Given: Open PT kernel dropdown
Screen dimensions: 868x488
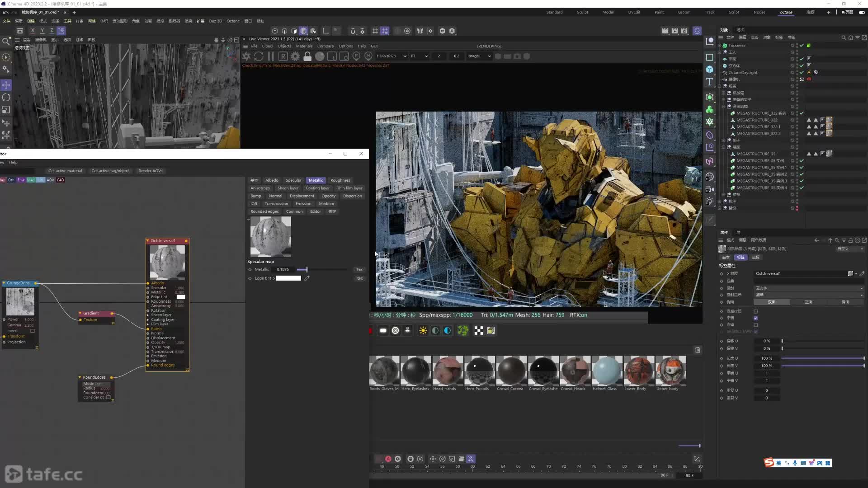Looking at the screenshot, I should [x=419, y=56].
